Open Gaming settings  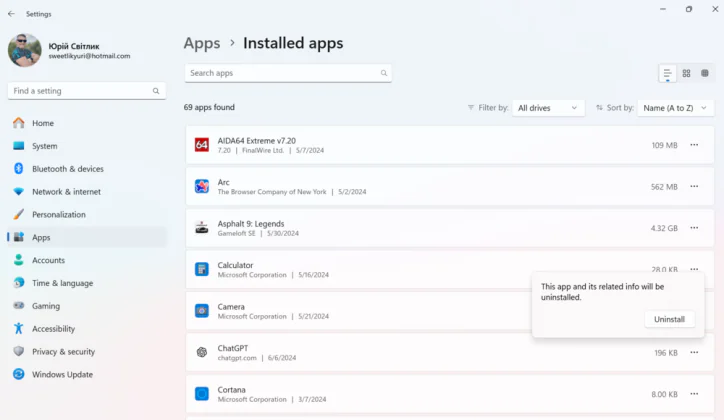tap(87, 306)
